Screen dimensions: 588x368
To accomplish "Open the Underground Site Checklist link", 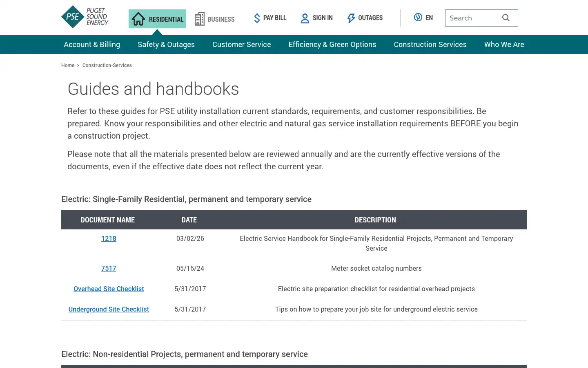I will pos(109,310).
